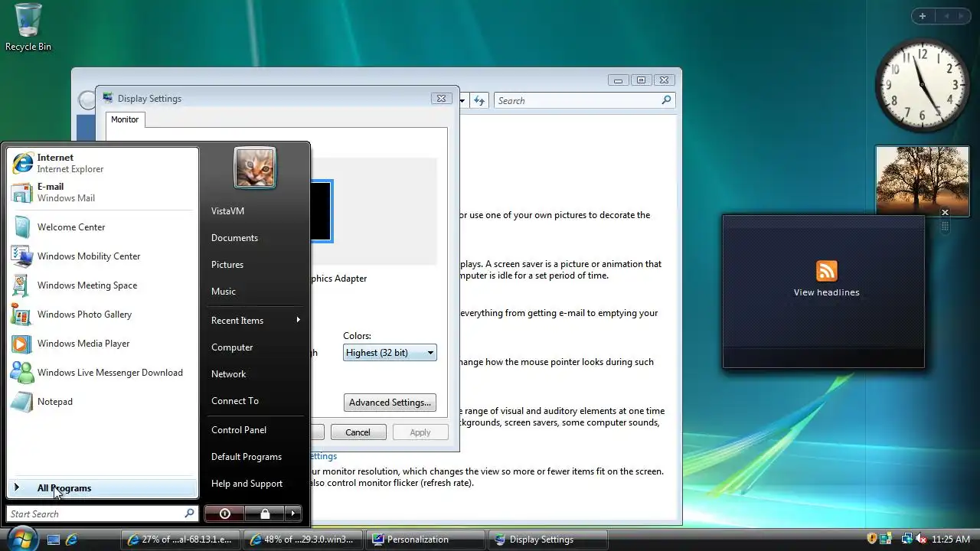Open Network from Start menu
Viewport: 980px width, 551px height.
[x=228, y=374]
